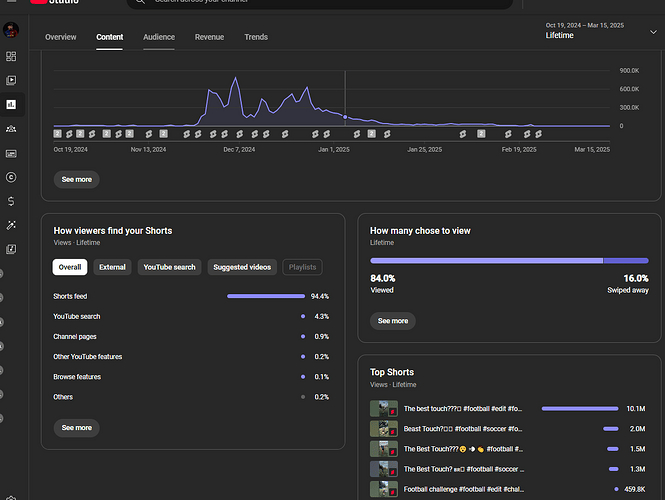Select the Suggested videos filter chip
This screenshot has width=665, height=500.
[x=242, y=267]
